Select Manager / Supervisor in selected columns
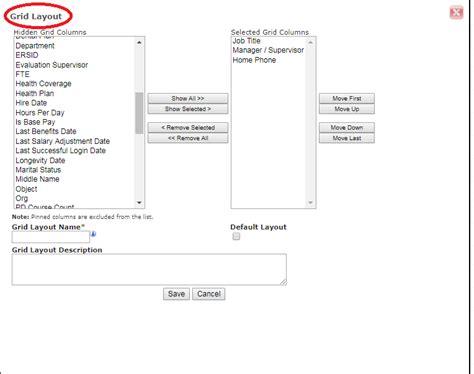Image resolution: width=474 pixels, height=374 pixels. (x=268, y=50)
